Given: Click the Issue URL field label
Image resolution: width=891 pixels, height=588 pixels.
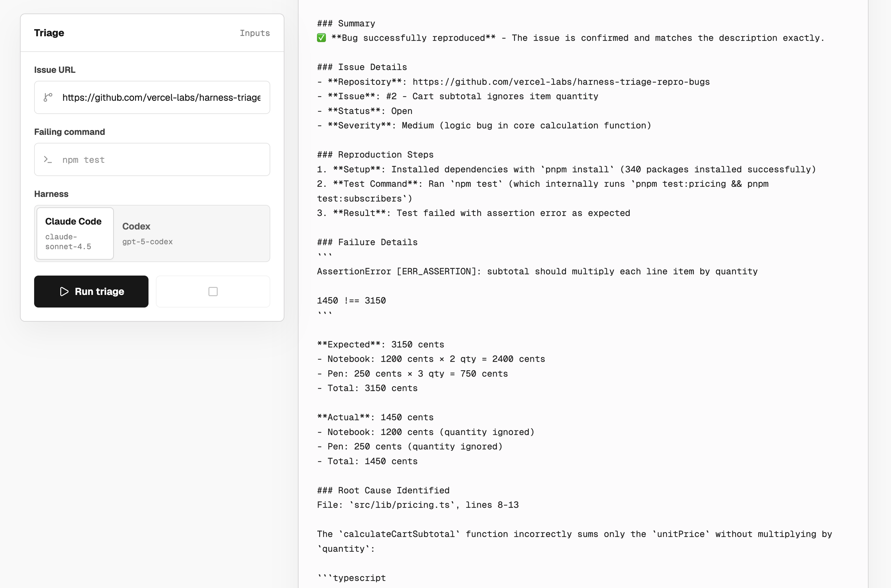Looking at the screenshot, I should pos(55,70).
